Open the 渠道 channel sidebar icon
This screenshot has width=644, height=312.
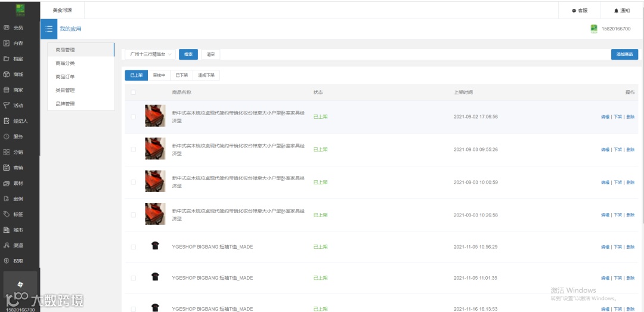pos(6,245)
